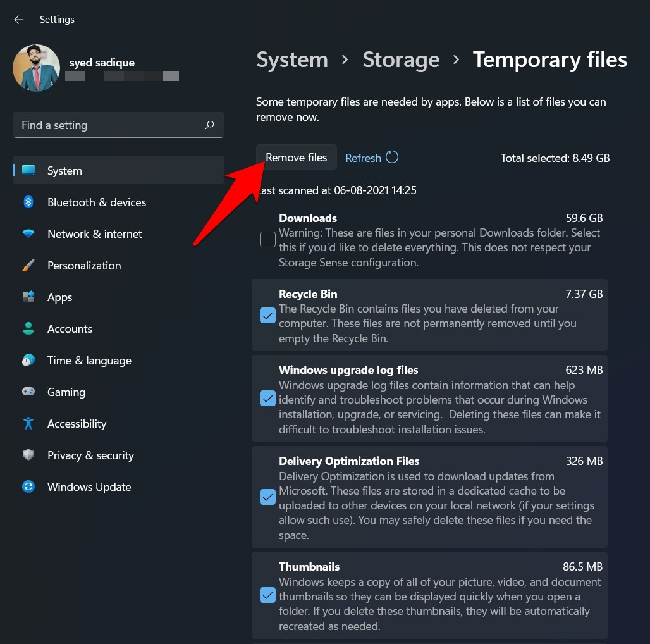Deselect Delivery Optimization Files

pos(267,497)
